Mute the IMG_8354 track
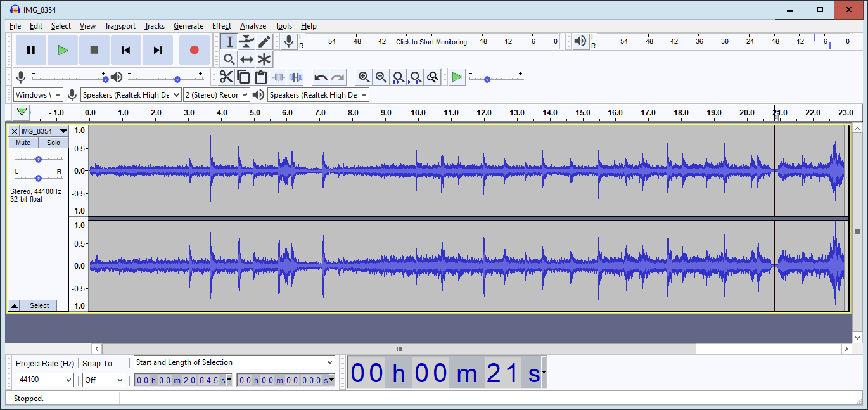The image size is (868, 410). point(23,143)
